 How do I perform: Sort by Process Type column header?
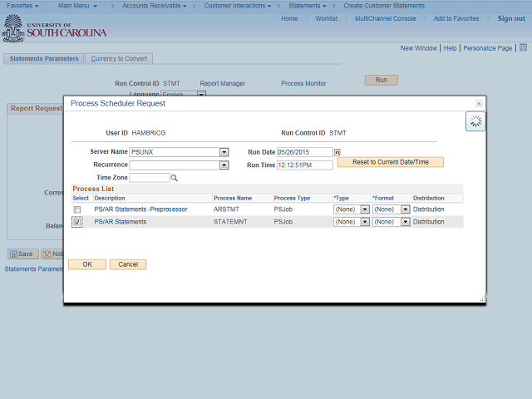click(x=292, y=198)
